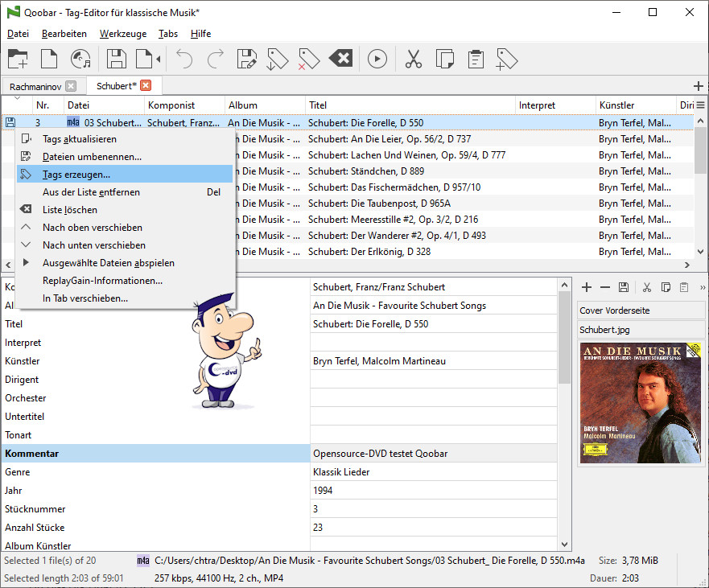The height and width of the screenshot is (588, 709).
Task: Click the add folder toolbar icon
Action: click(x=18, y=59)
